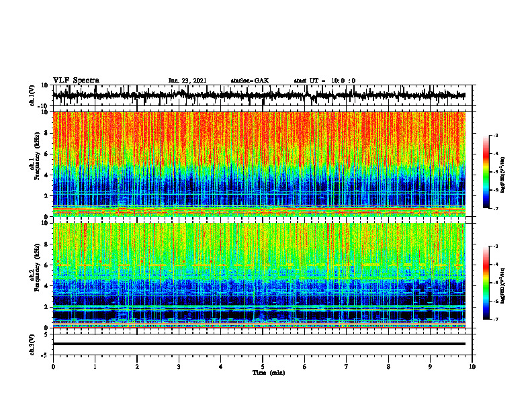Click the "Time (min)" x-axis label
The width and height of the screenshot is (532, 411).
[x=269, y=373]
